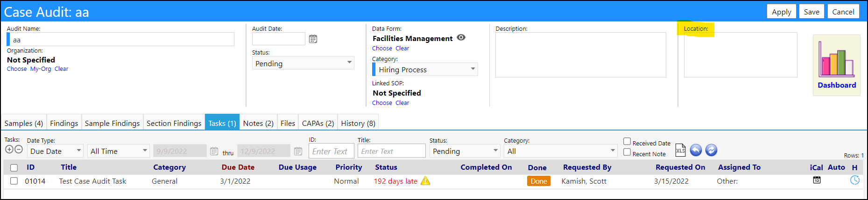Enable the Received Date checkbox
Screen dimensions: 868x200
point(627,141)
